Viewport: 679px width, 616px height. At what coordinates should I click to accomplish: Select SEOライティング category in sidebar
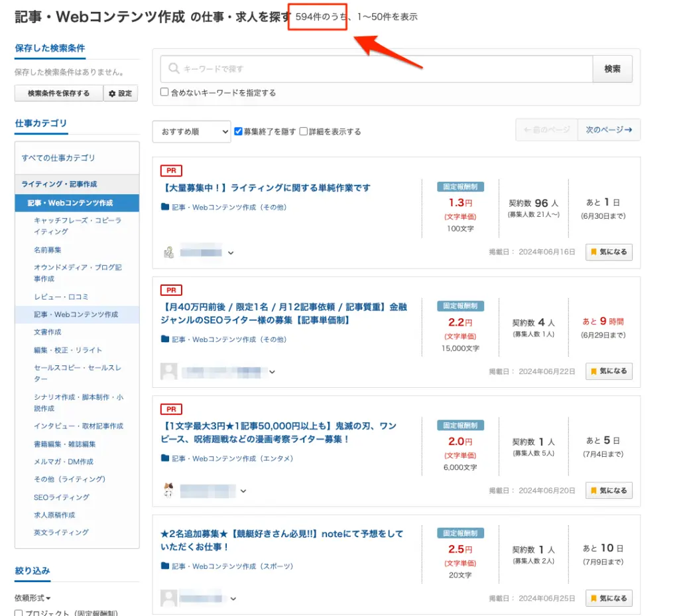click(62, 497)
